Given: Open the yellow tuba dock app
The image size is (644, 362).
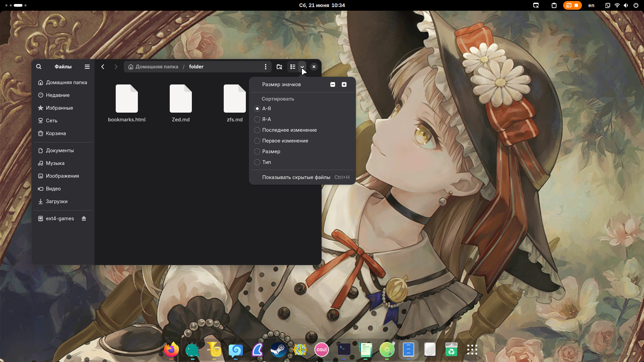Looking at the screenshot, I should (x=214, y=350).
